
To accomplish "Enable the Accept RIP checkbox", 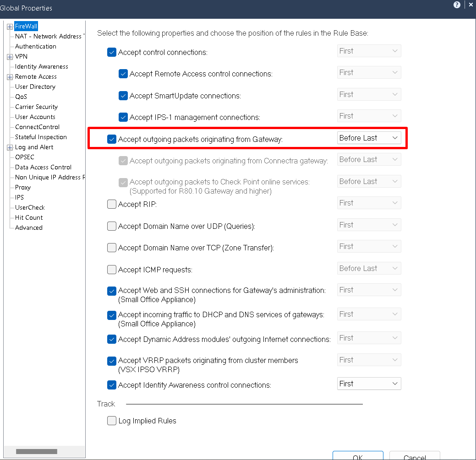I will (x=112, y=204).
